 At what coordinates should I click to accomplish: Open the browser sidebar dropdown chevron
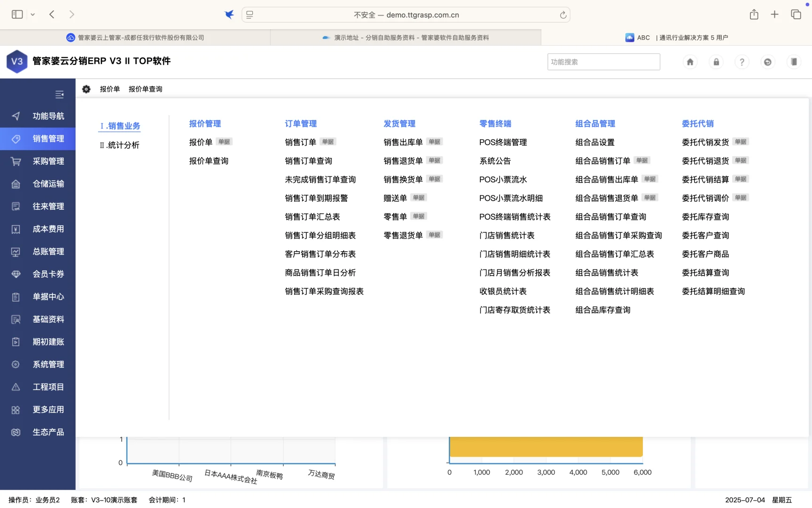(x=33, y=14)
